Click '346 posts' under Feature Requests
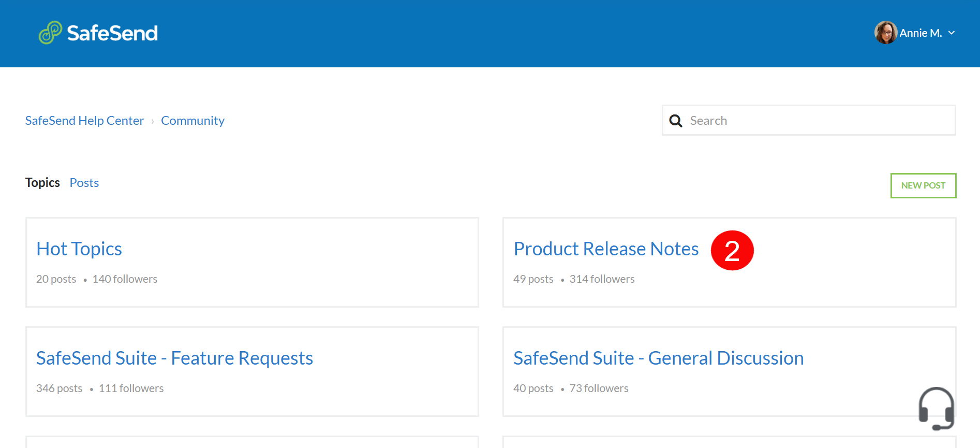 (x=59, y=388)
